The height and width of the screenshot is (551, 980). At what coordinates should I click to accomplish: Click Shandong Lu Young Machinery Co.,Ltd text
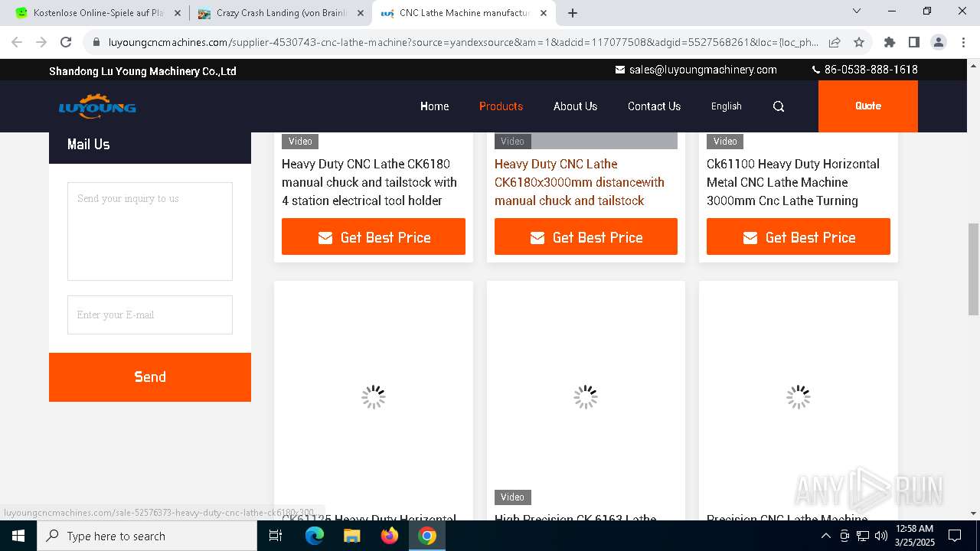pos(142,71)
